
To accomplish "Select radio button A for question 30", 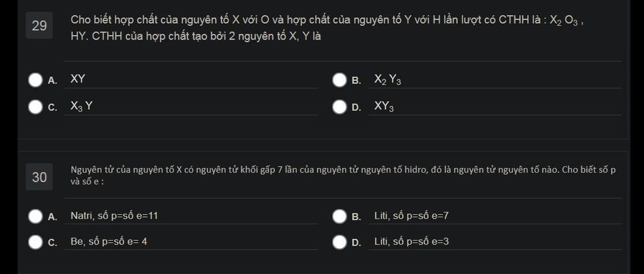I will 35,216.
